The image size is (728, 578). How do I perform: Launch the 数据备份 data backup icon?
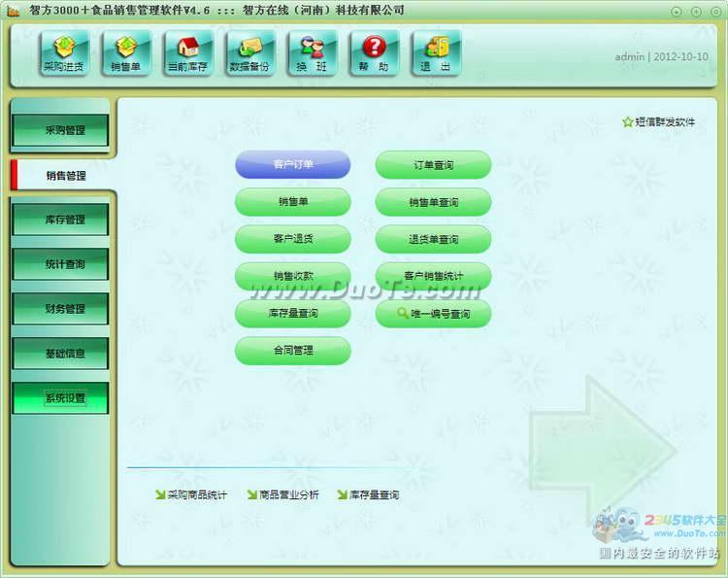click(x=250, y=52)
